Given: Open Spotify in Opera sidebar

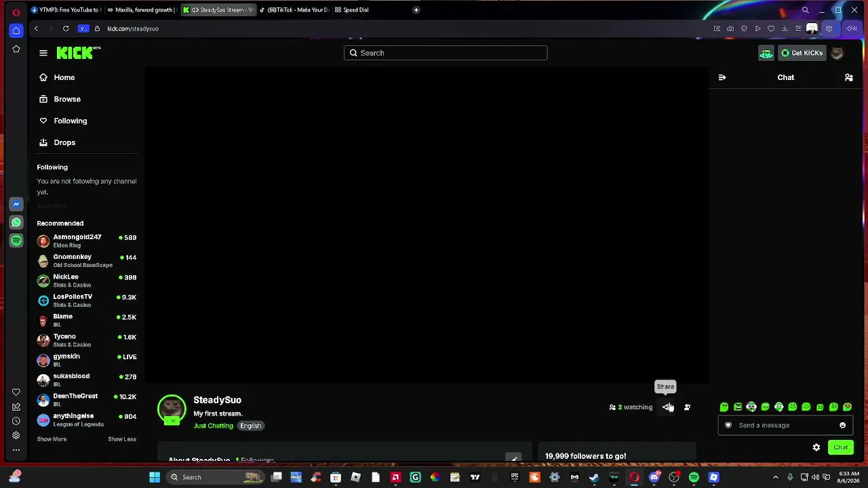Looking at the screenshot, I should tap(16, 241).
